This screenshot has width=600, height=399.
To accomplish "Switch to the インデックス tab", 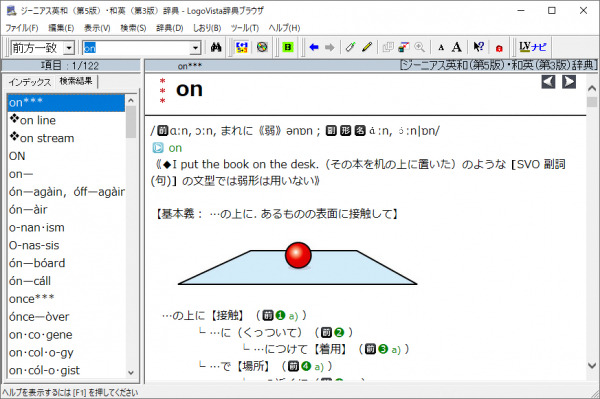I will pos(29,82).
